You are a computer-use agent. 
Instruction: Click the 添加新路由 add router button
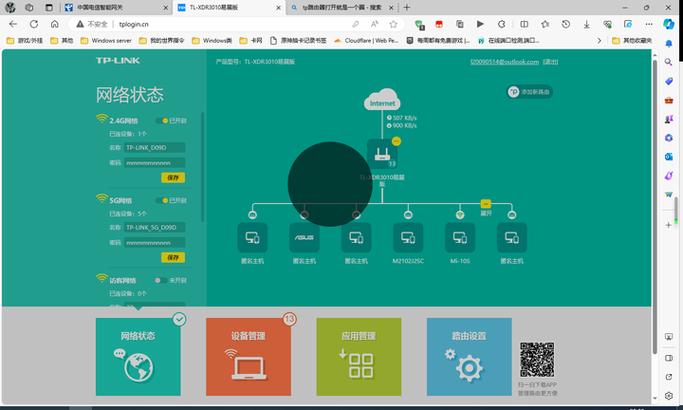530,92
